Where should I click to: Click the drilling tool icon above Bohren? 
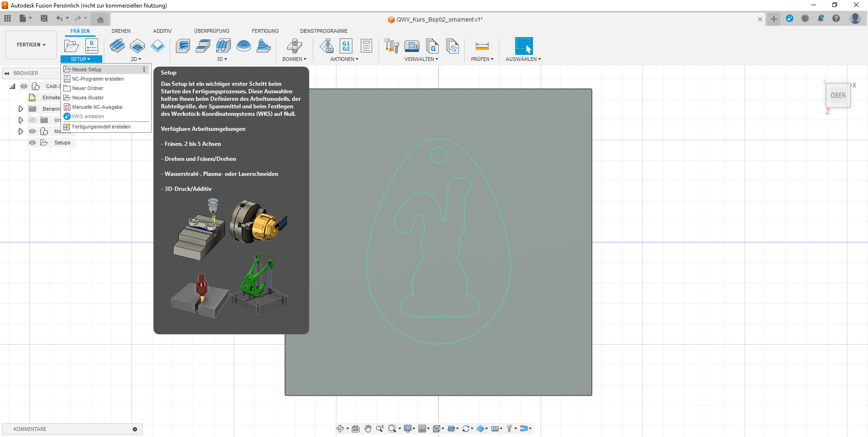click(294, 46)
